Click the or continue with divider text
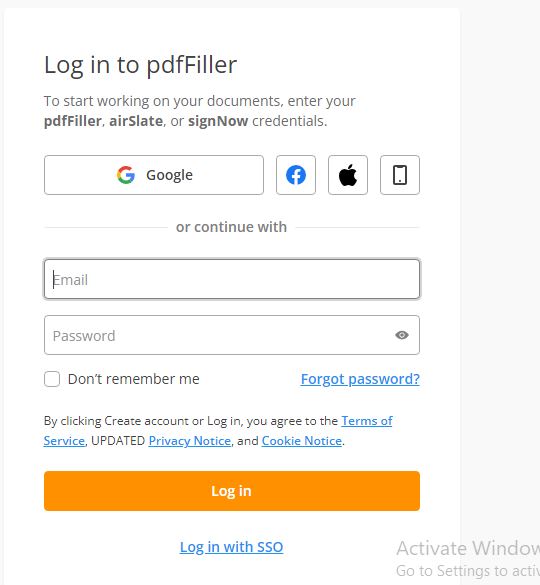The width and height of the screenshot is (540, 585). [x=231, y=227]
